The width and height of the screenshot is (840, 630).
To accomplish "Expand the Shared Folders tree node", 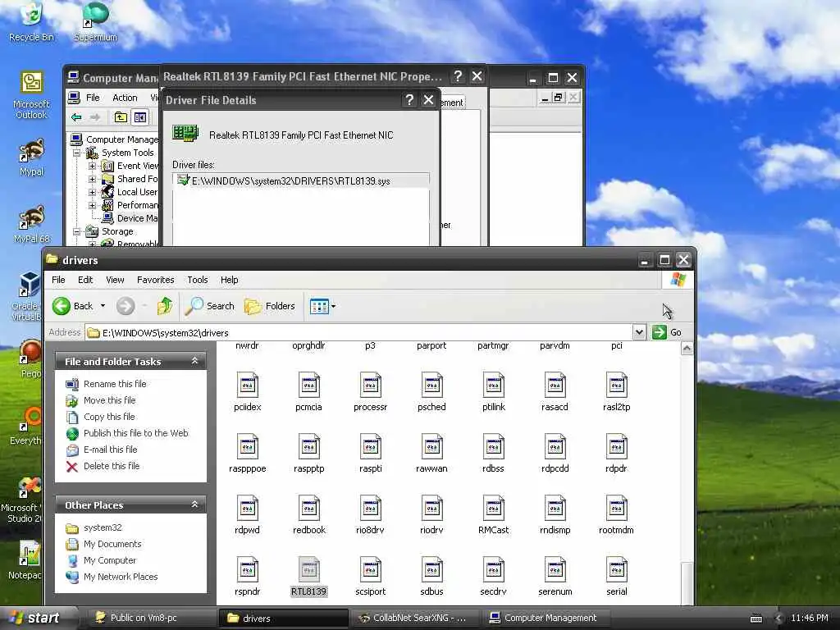I will (x=92, y=179).
